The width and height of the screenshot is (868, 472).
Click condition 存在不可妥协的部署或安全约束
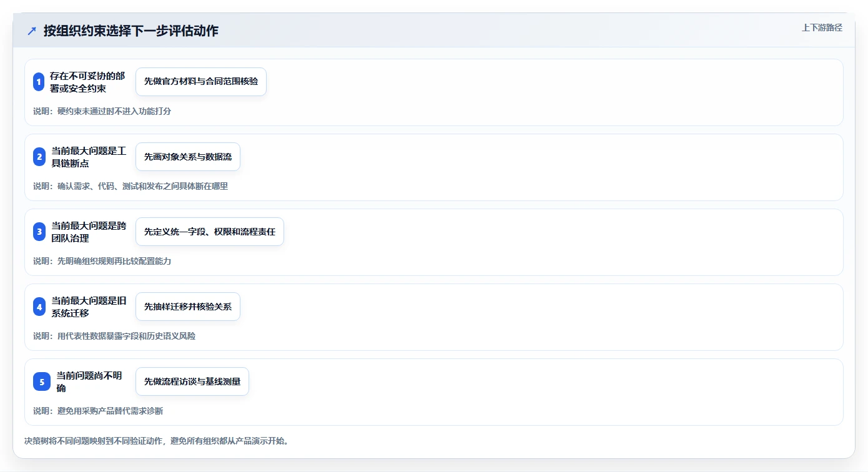[x=87, y=82]
